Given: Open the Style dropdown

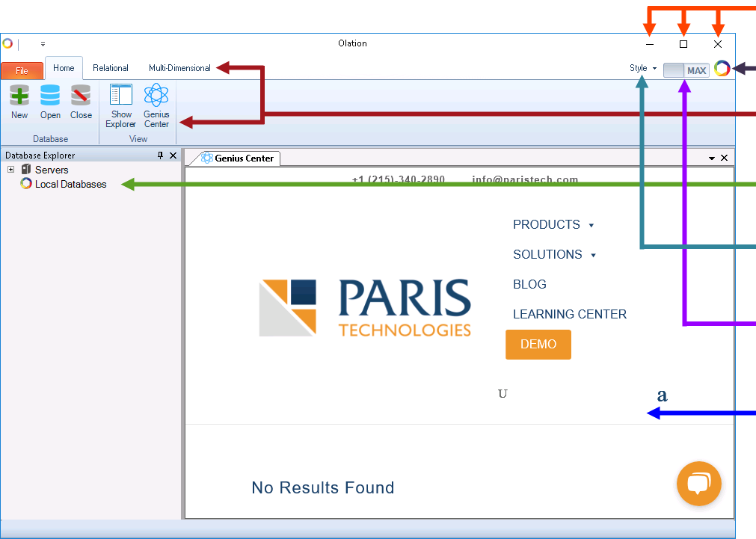Looking at the screenshot, I should tap(642, 68).
